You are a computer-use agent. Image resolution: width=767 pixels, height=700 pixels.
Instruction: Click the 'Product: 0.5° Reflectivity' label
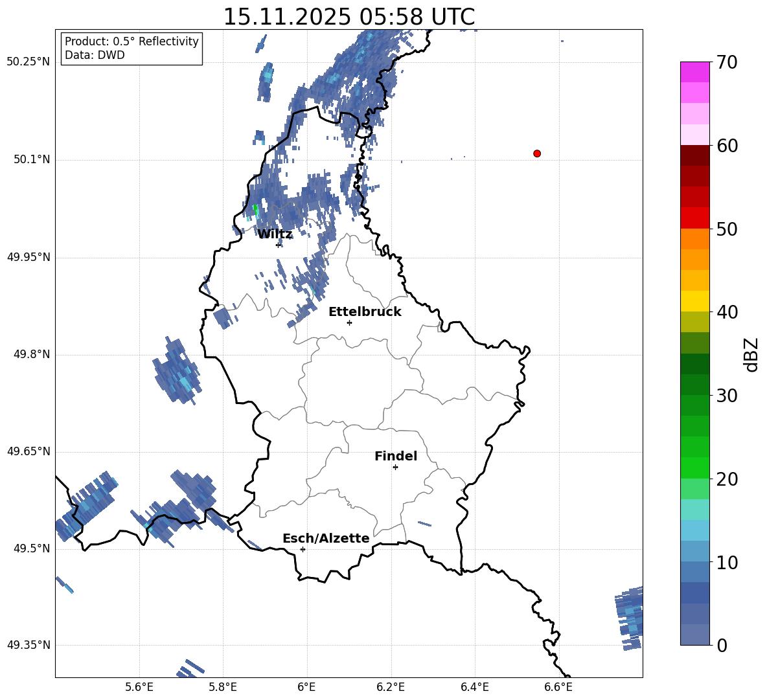coord(132,41)
